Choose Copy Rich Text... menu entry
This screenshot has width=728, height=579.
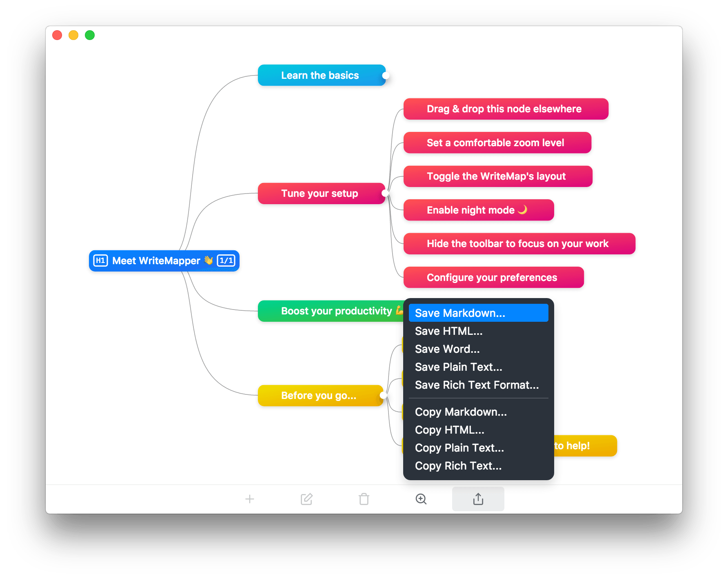pyautogui.click(x=479, y=466)
